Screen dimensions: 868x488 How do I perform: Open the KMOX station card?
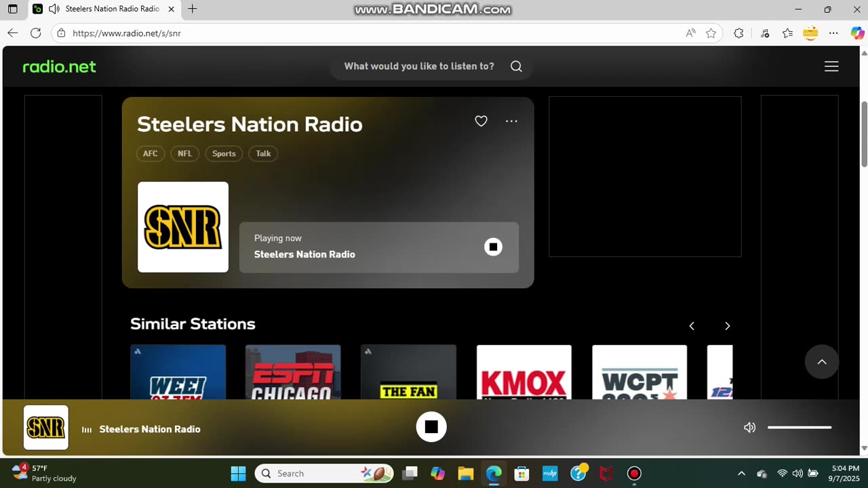tap(524, 372)
